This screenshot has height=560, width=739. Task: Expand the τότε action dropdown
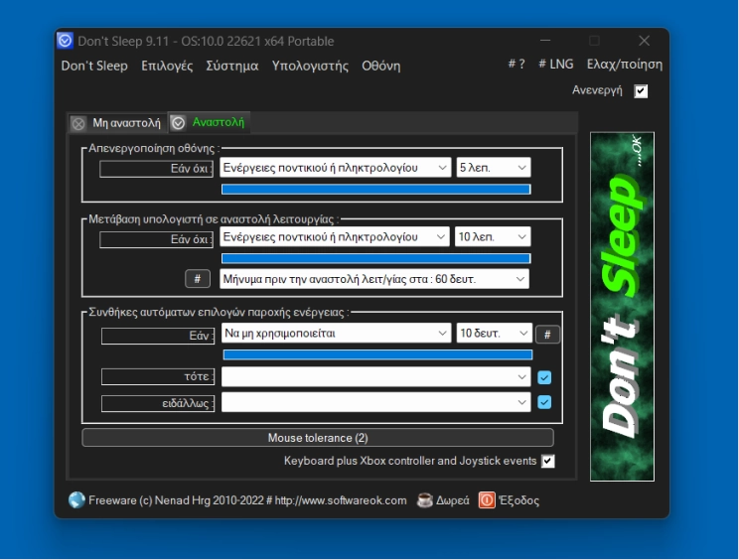click(376, 376)
